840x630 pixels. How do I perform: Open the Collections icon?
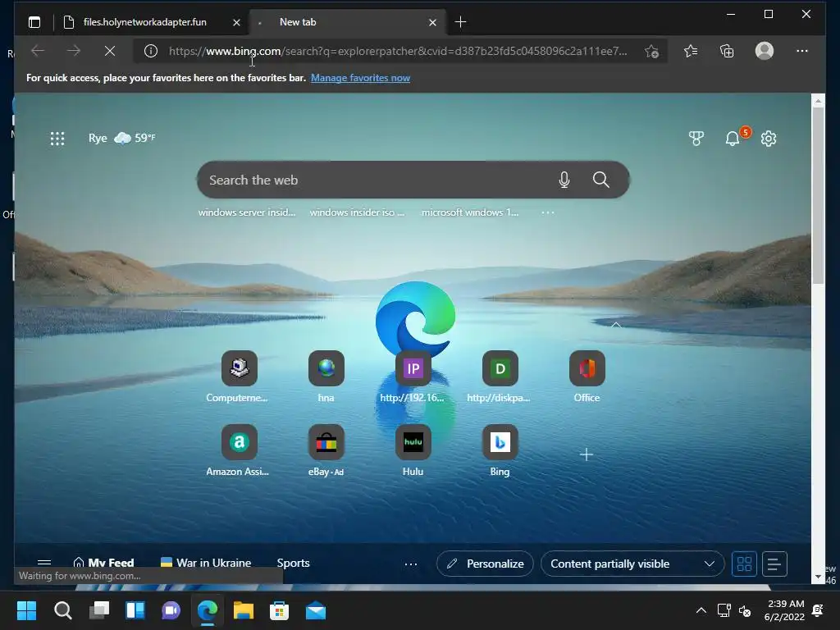[x=727, y=51]
